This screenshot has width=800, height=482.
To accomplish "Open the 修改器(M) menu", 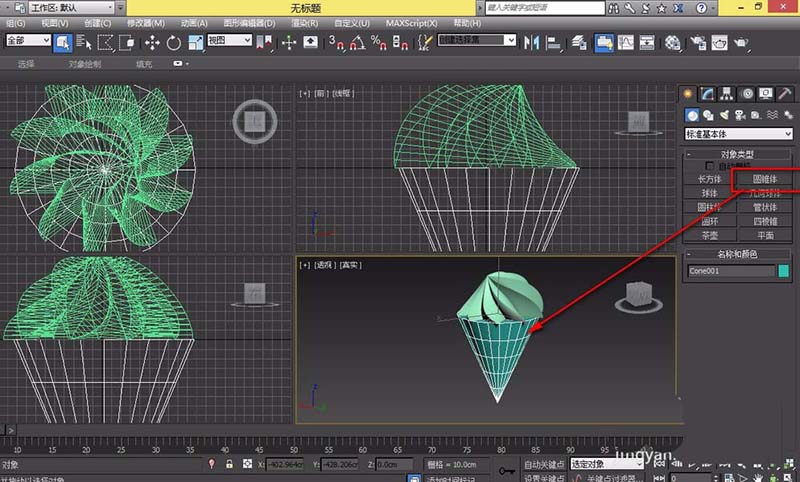I will (x=145, y=23).
